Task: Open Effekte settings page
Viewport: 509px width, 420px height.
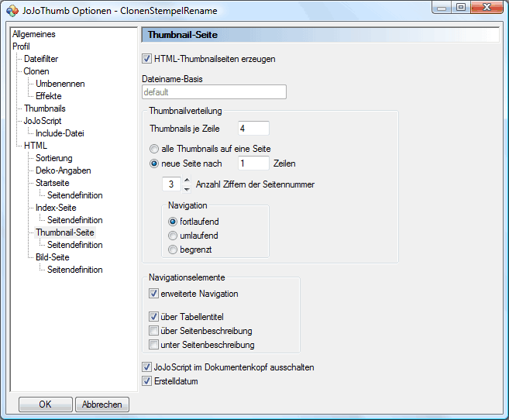Action: 48,96
